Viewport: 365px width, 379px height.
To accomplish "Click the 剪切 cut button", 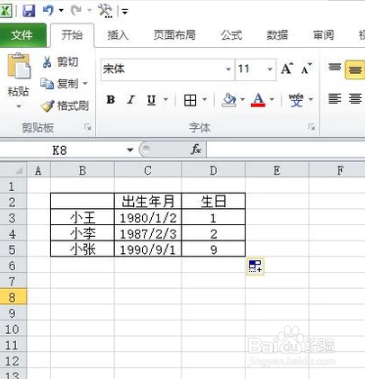I will coord(60,62).
